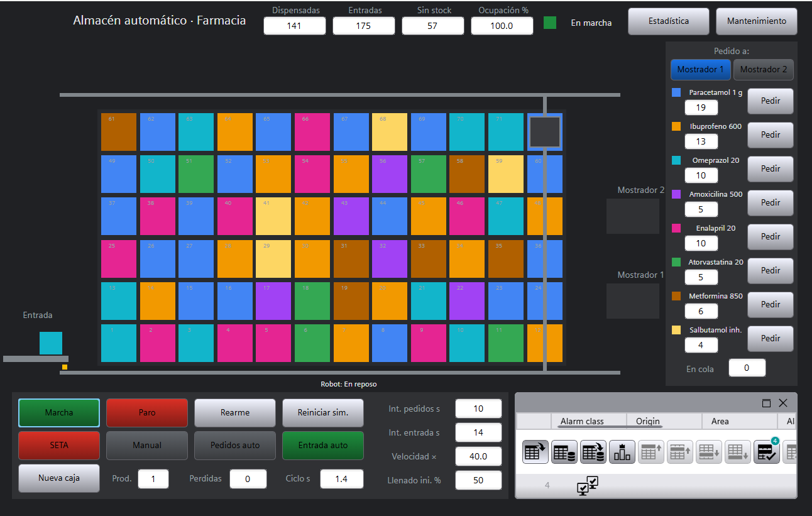
Task: Click the Rearme button
Action: (235, 413)
